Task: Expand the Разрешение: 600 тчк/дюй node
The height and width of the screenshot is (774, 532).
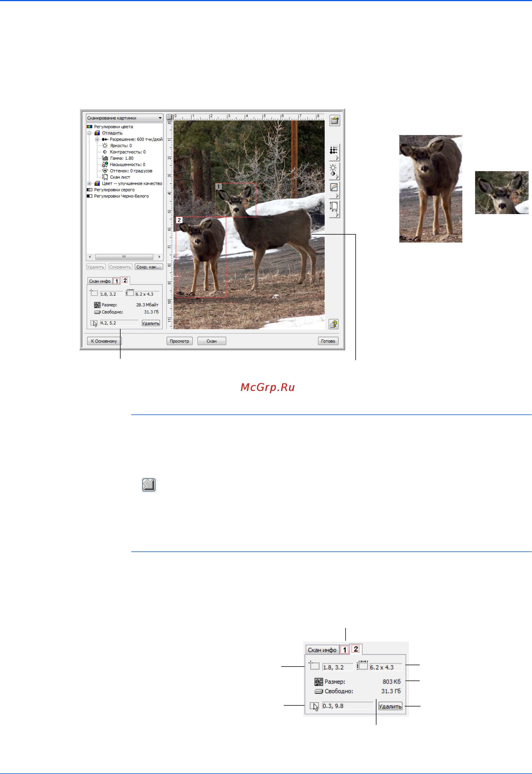Action: (97, 139)
